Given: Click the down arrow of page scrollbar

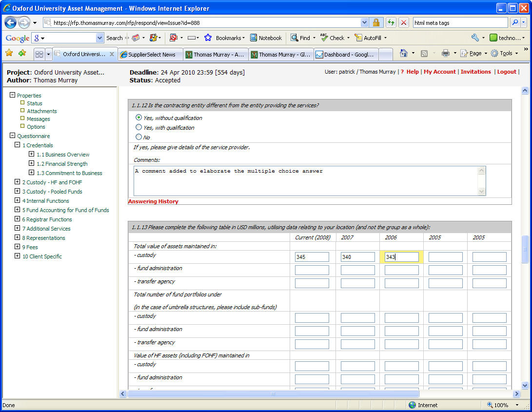Looking at the screenshot, I should [525, 385].
